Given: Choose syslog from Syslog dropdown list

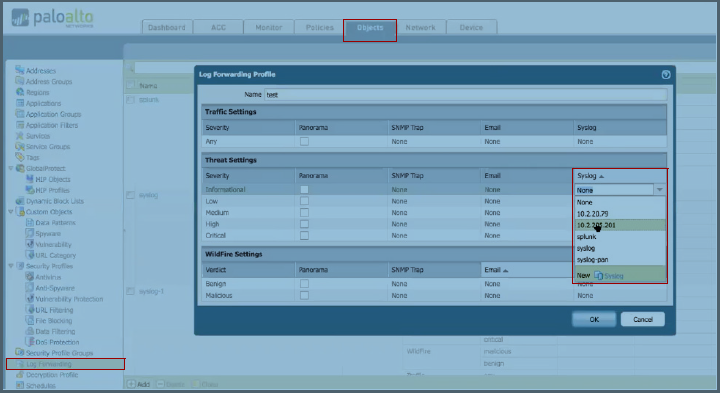Looking at the screenshot, I should pyautogui.click(x=619, y=248).
